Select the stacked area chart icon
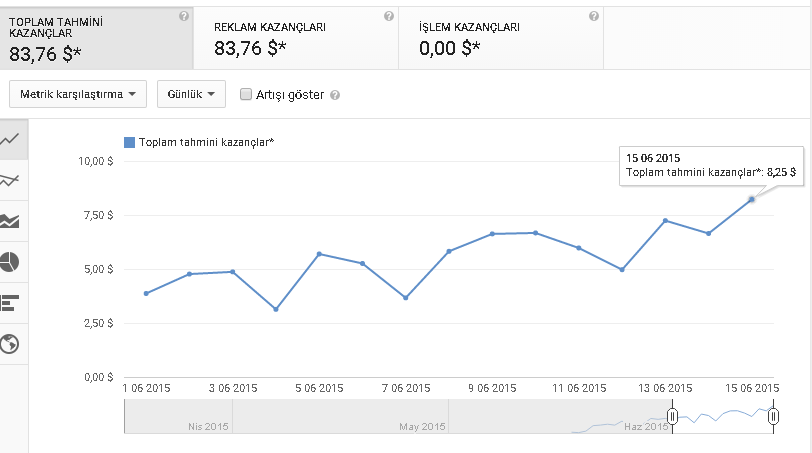This screenshot has width=812, height=453. coord(10,221)
